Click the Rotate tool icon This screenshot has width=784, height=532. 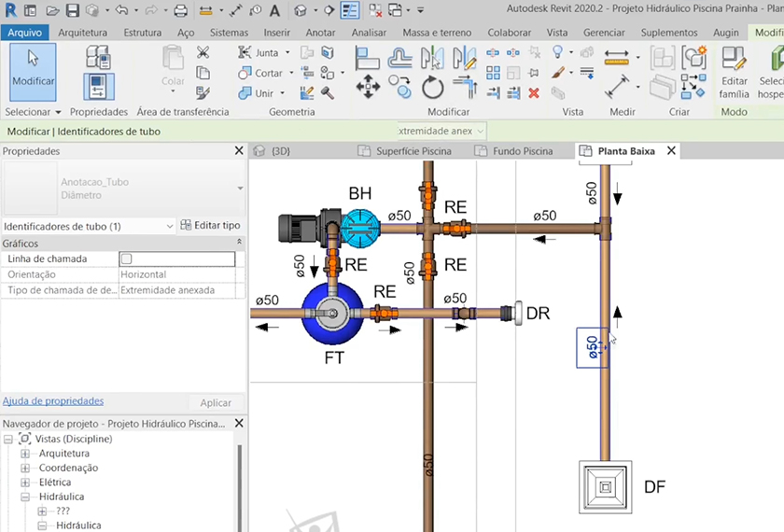[x=432, y=88]
